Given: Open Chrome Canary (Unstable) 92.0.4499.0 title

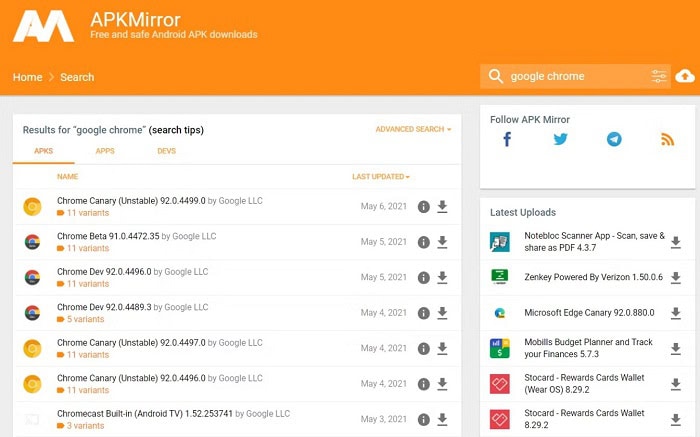Looking at the screenshot, I should 131,201.
